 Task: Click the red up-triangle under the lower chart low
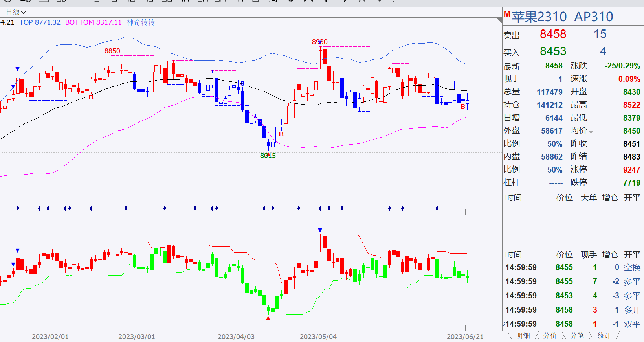point(268,318)
